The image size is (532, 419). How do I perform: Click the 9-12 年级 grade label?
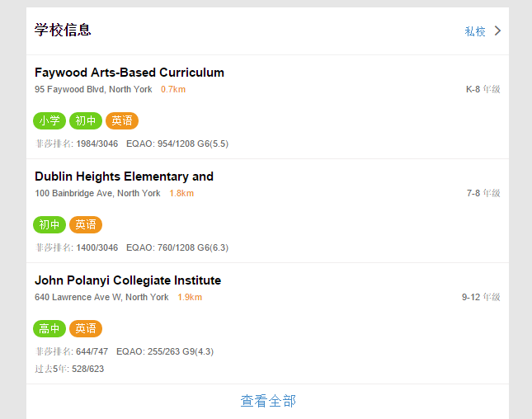[x=481, y=297]
